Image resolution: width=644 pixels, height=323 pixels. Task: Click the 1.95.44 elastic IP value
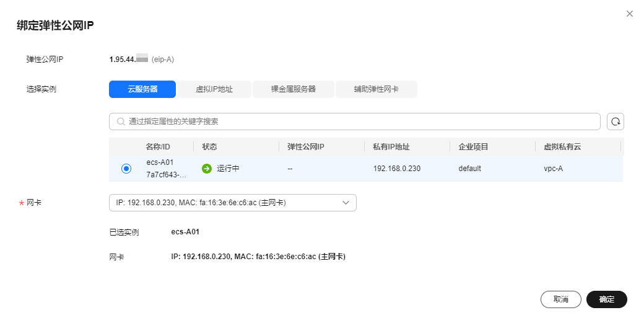pos(128,60)
